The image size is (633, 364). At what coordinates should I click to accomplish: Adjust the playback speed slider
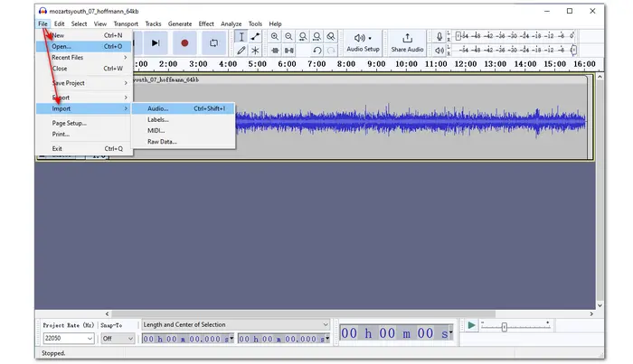coord(505,327)
